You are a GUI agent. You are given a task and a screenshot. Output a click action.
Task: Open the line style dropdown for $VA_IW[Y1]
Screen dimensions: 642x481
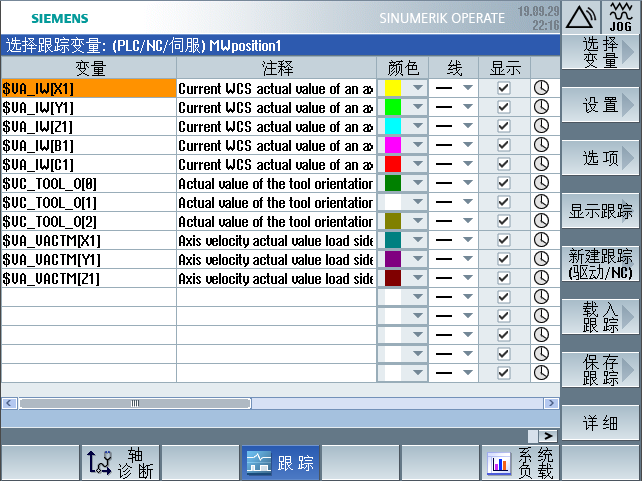[x=468, y=107]
